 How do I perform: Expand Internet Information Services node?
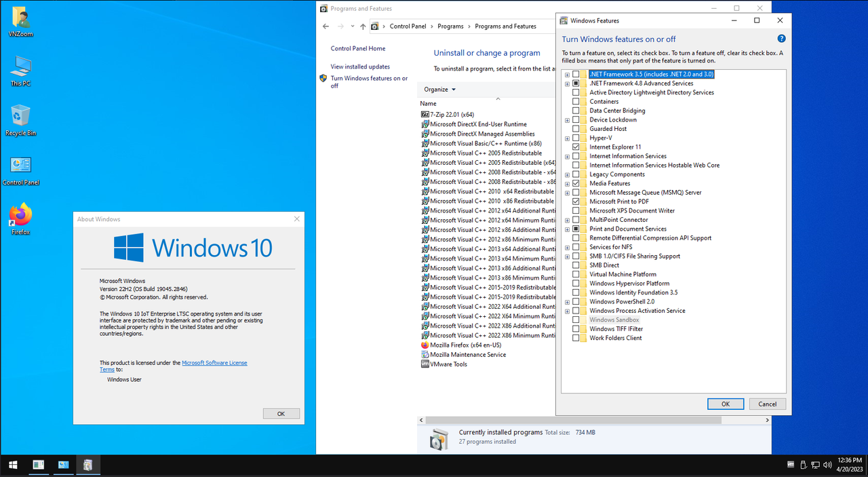[567, 157]
